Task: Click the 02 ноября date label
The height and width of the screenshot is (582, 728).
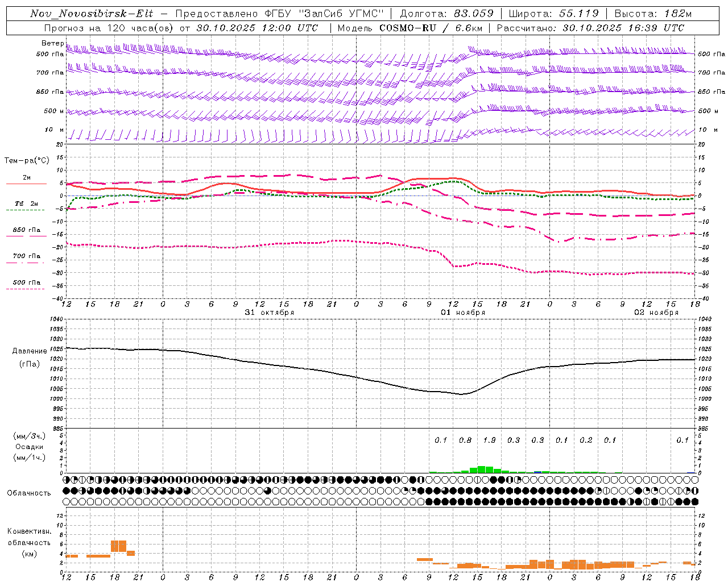Action: point(656,313)
